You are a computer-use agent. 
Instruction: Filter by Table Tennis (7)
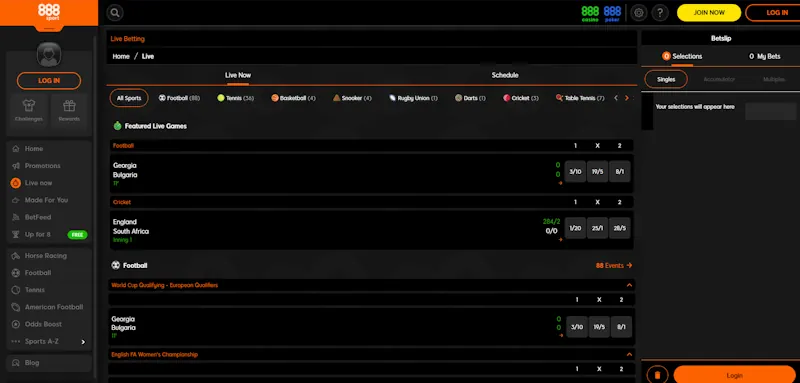pos(580,98)
